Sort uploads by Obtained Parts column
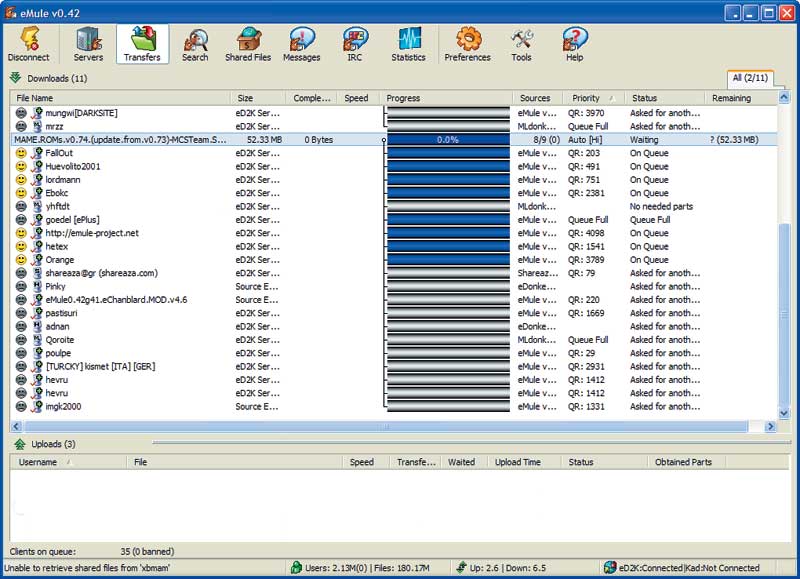This screenshot has width=800, height=579. pyautogui.click(x=686, y=462)
